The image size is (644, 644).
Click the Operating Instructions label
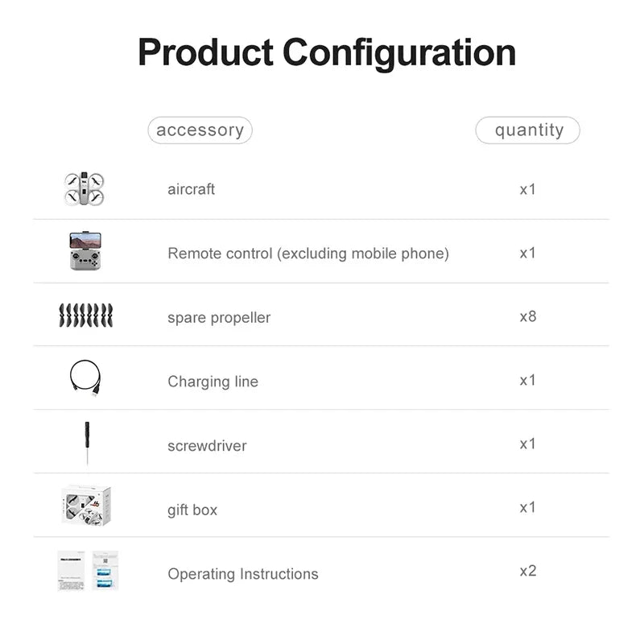pos(242,574)
